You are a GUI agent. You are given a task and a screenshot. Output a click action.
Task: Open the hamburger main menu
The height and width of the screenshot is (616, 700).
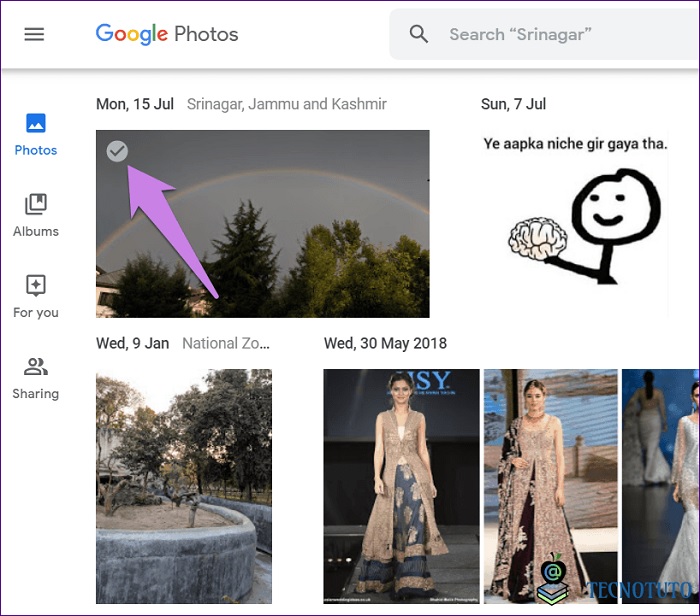(34, 34)
